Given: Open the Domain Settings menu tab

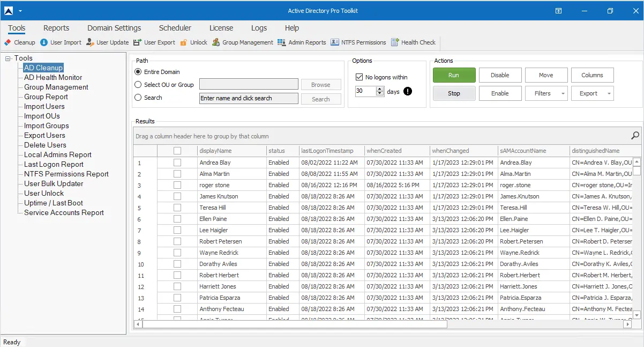Looking at the screenshot, I should pyautogui.click(x=114, y=28).
